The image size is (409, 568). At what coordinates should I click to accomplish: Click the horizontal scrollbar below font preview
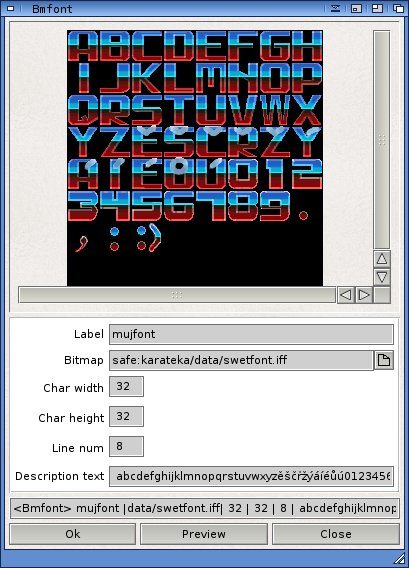click(177, 295)
